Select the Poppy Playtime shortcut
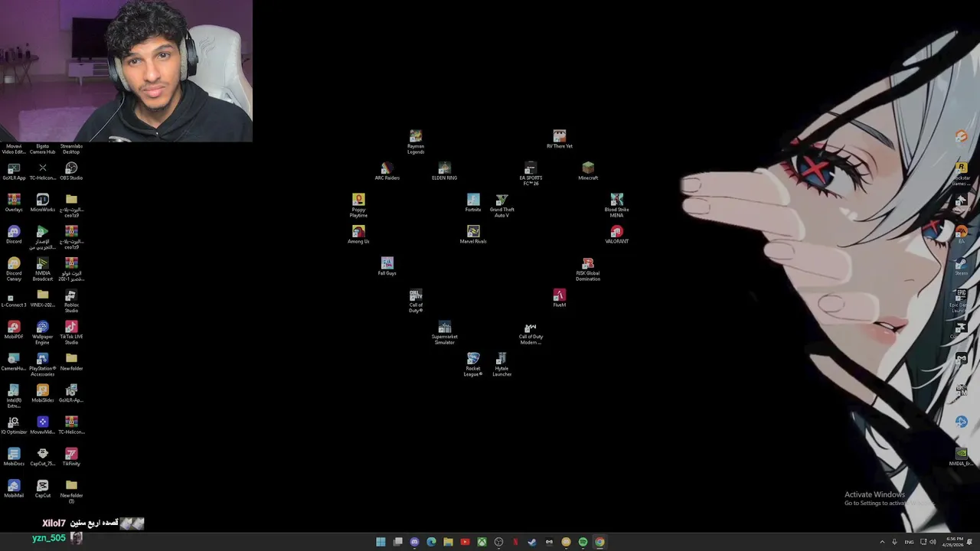 tap(358, 205)
